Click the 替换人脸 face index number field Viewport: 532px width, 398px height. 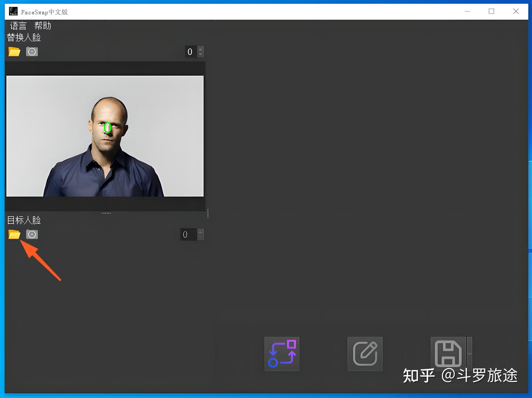[191, 52]
